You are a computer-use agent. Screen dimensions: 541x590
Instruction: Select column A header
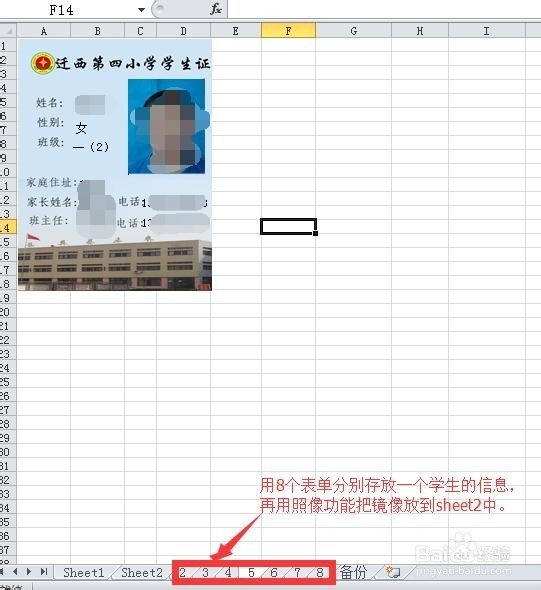pyautogui.click(x=44, y=31)
